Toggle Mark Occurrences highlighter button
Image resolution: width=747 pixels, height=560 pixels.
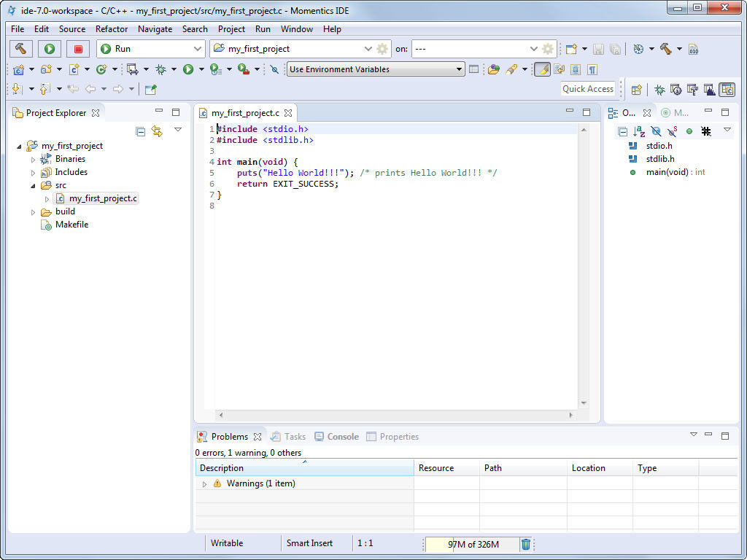click(542, 69)
